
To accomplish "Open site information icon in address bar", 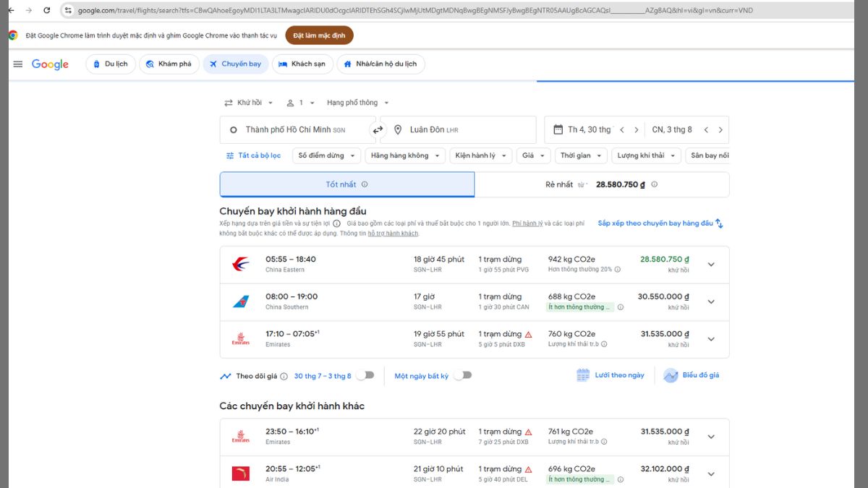I will click(x=68, y=10).
